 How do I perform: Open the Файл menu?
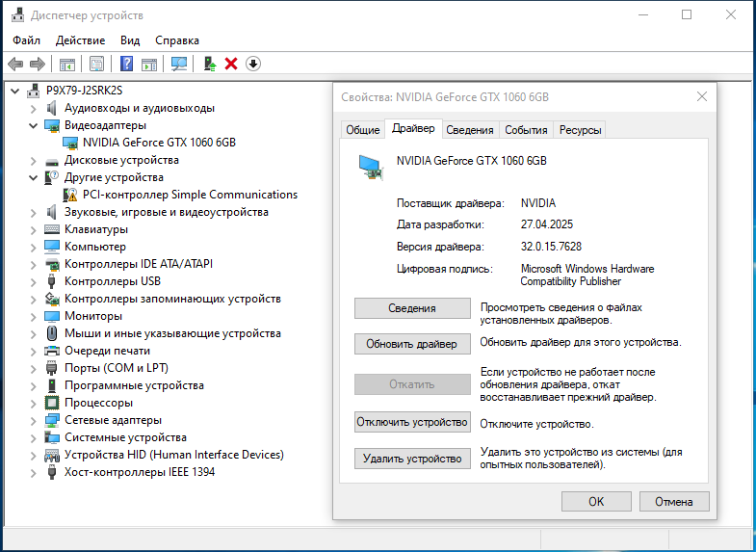[27, 40]
